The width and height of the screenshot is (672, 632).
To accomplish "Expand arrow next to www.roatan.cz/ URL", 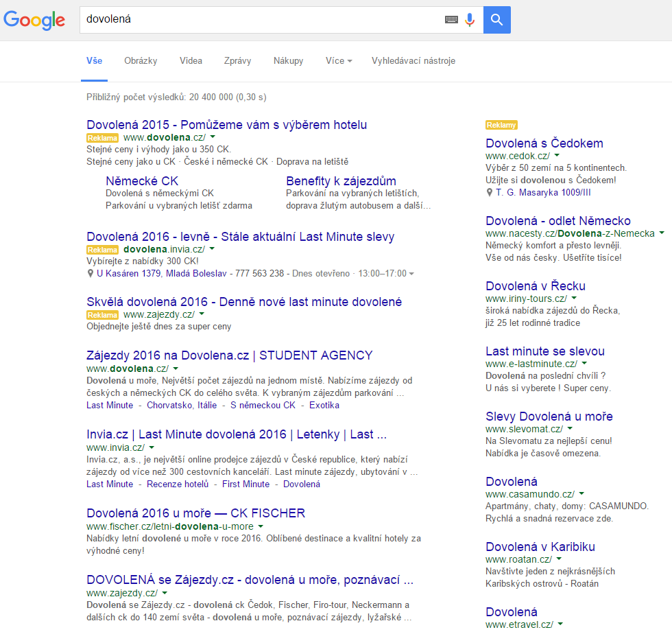I will click(x=560, y=559).
